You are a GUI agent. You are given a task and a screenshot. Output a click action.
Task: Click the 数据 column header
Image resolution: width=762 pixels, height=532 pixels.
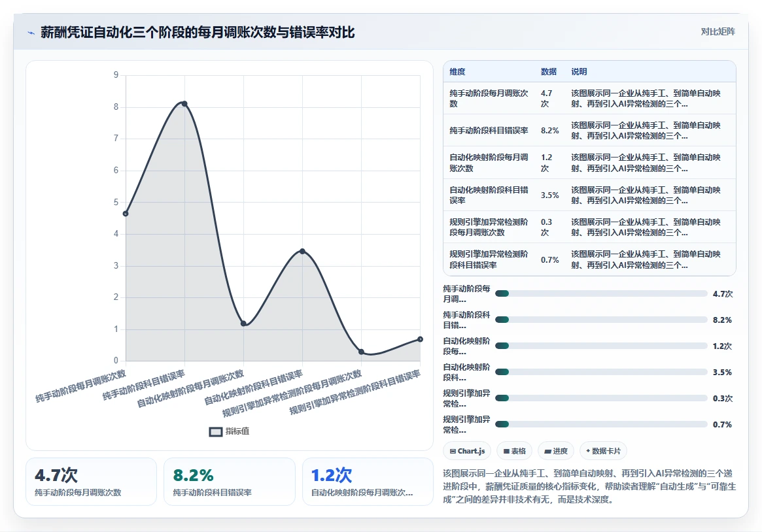tap(549, 72)
